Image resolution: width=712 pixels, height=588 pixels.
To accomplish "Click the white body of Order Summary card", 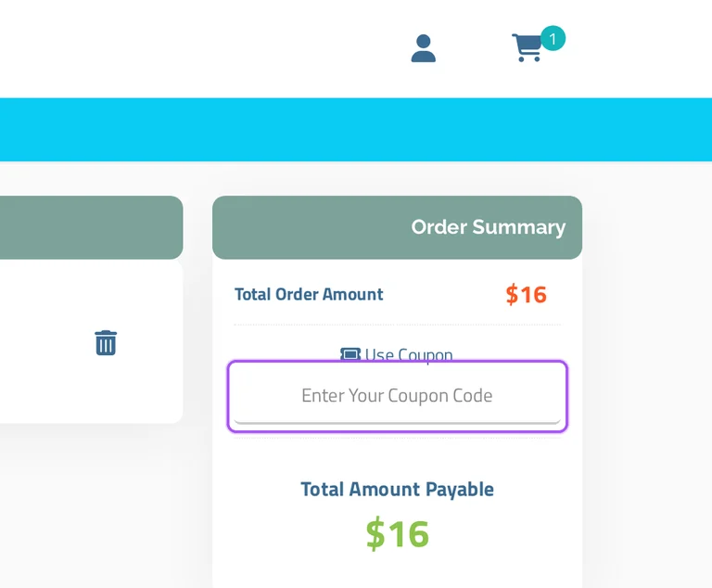I will click(x=398, y=459).
